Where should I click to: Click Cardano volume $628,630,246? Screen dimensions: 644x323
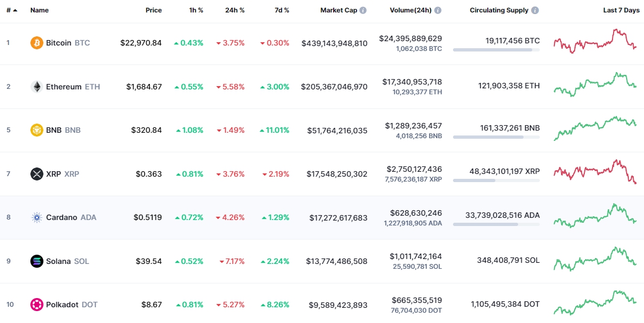pos(416,213)
